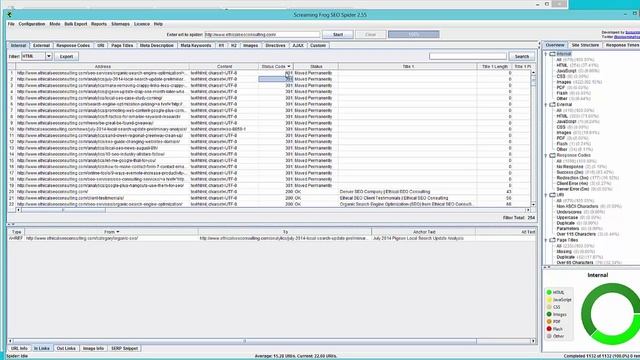Viewport: 640px width, 360px height.
Task: Click the URL to spider input field
Action: pyautogui.click(x=262, y=35)
